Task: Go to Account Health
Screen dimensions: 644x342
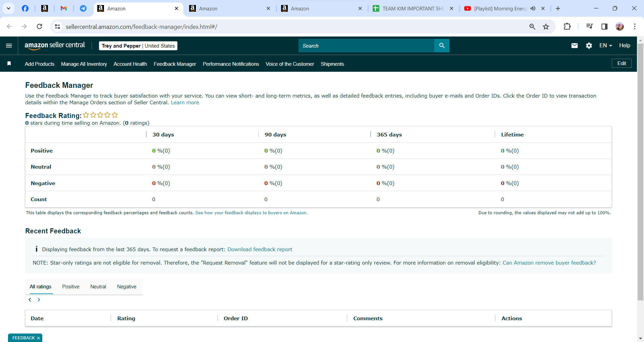Action: (x=130, y=64)
